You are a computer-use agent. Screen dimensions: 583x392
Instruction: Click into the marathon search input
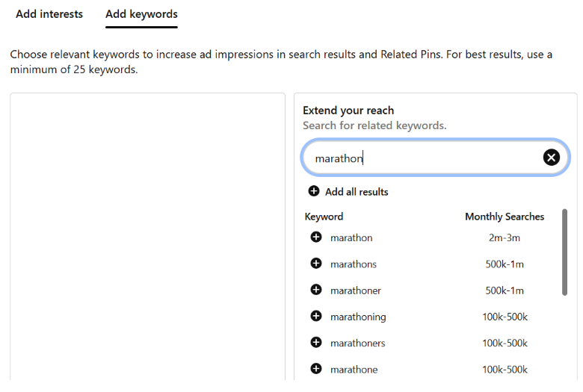pos(424,158)
